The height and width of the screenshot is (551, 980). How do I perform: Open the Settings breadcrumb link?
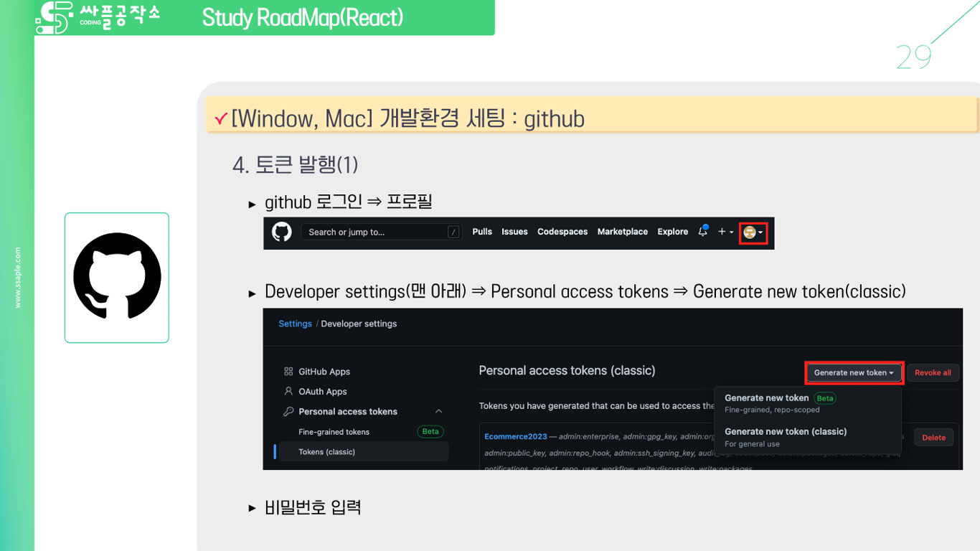(x=295, y=324)
